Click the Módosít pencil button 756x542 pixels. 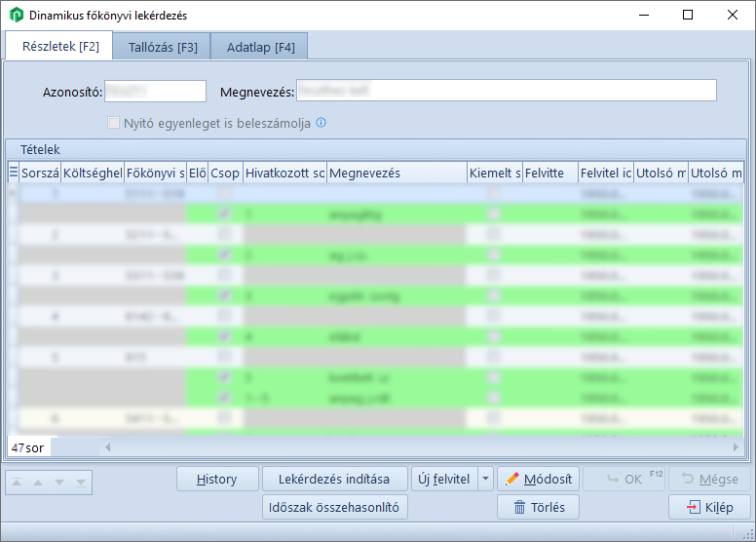coord(539,479)
